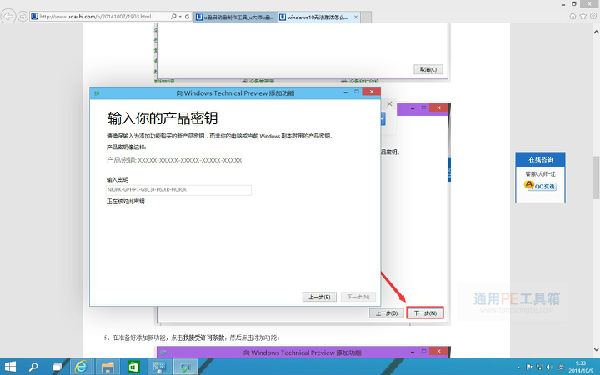Open the taskbar clock and date

click(580, 367)
